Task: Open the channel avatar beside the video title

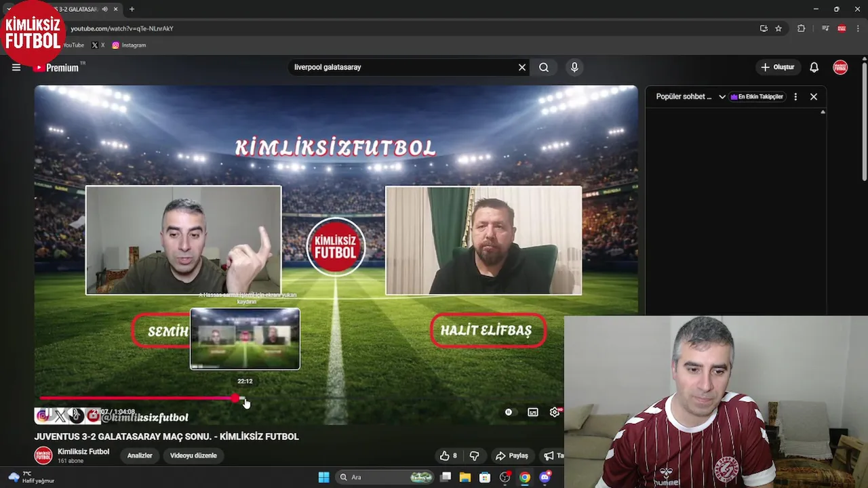Action: [x=43, y=455]
